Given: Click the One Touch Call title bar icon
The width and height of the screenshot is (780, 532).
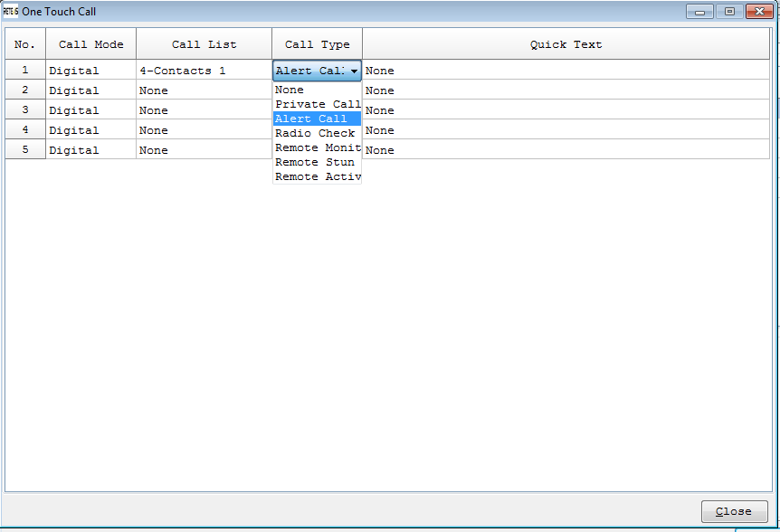Looking at the screenshot, I should pyautogui.click(x=11, y=12).
